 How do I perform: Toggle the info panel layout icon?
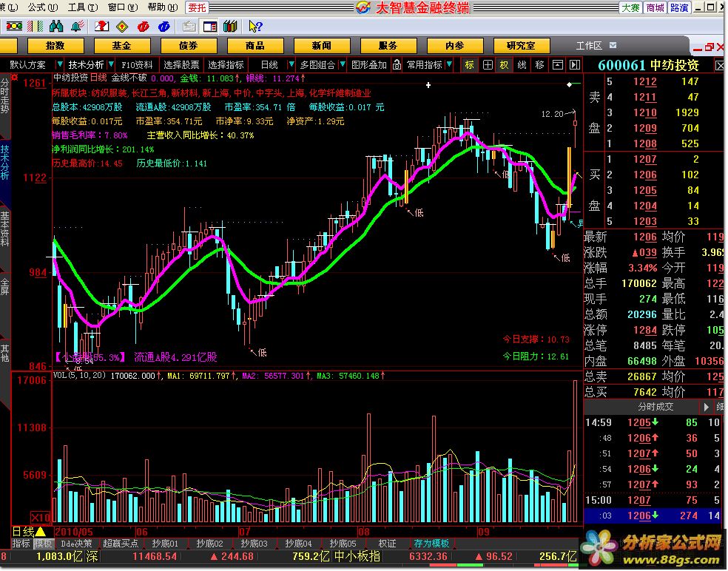(x=210, y=27)
